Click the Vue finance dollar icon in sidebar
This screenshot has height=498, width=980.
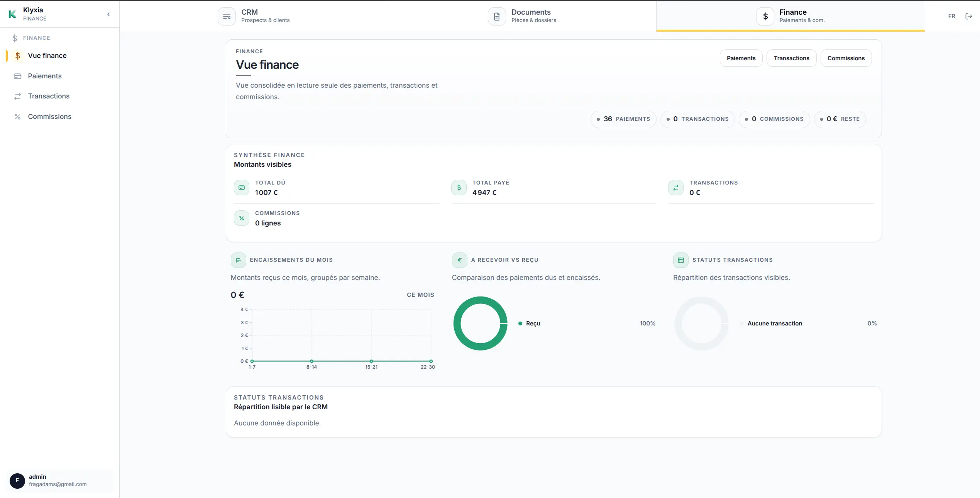(17, 56)
